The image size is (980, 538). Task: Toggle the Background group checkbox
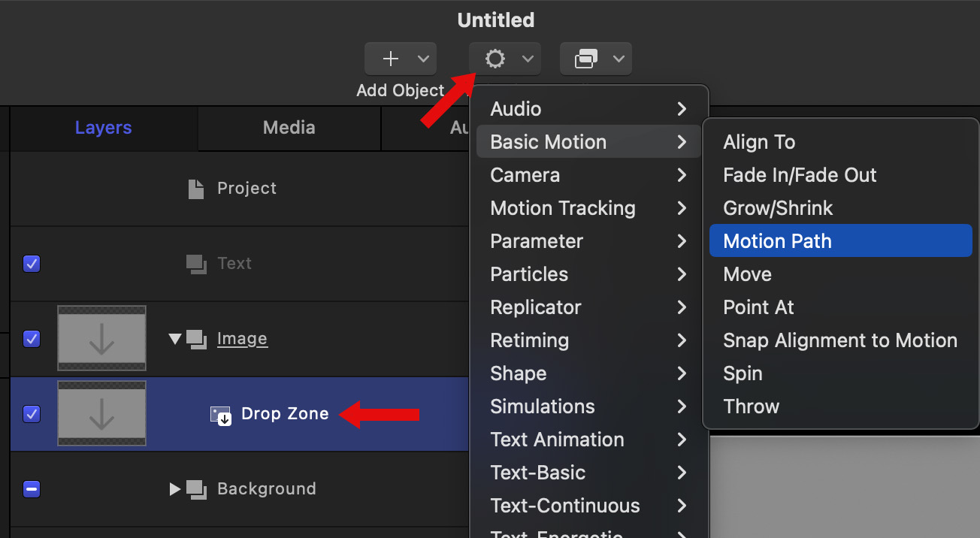[32, 489]
